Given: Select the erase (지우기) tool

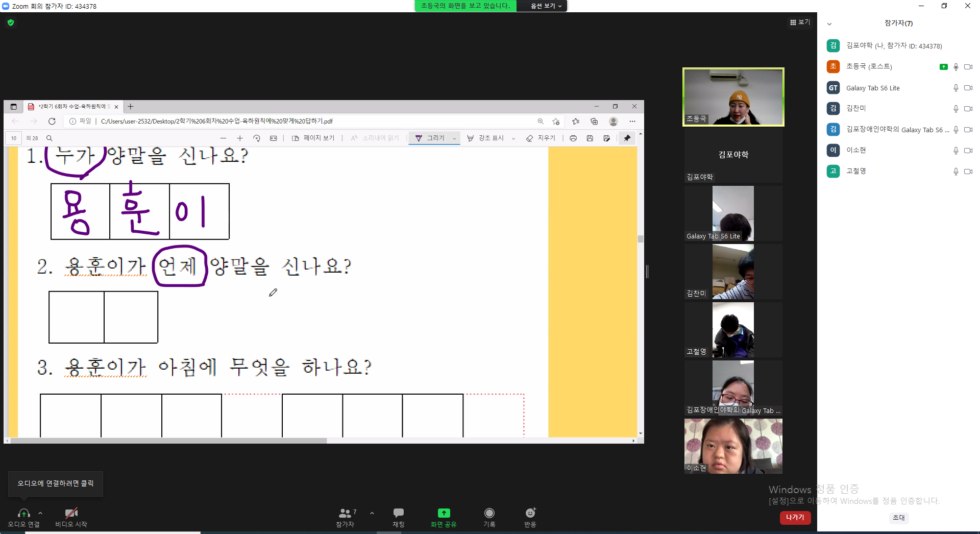Looking at the screenshot, I should coord(541,138).
